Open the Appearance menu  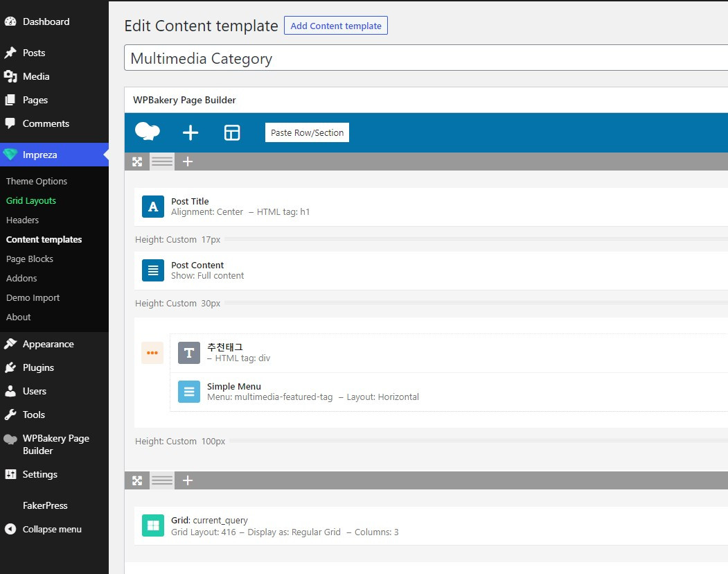48,344
